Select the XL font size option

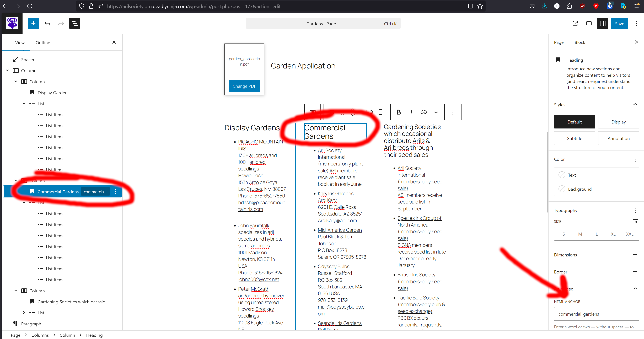[613, 234]
